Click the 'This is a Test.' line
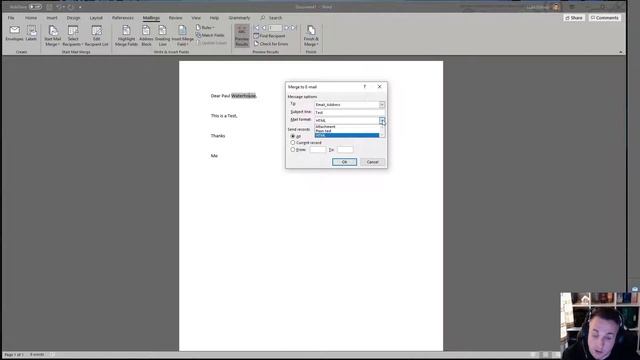 (x=224, y=116)
